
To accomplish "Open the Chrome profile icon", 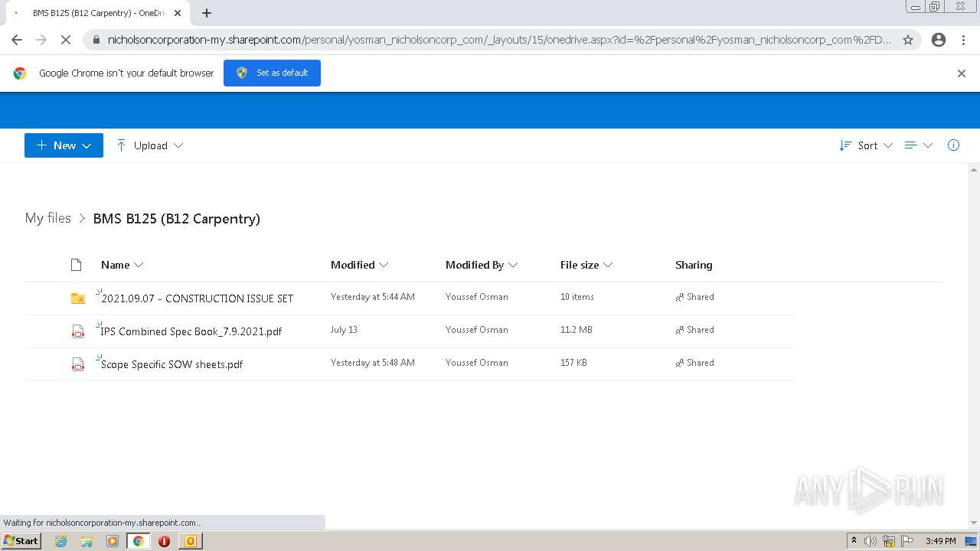I will pyautogui.click(x=939, y=40).
